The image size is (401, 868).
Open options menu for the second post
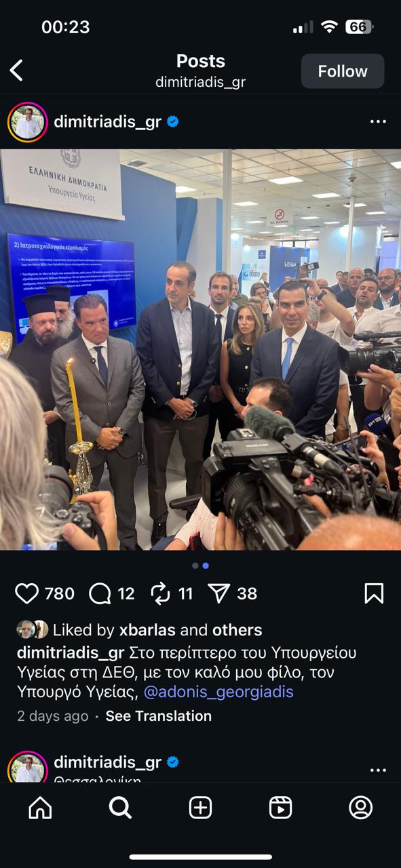(378, 770)
